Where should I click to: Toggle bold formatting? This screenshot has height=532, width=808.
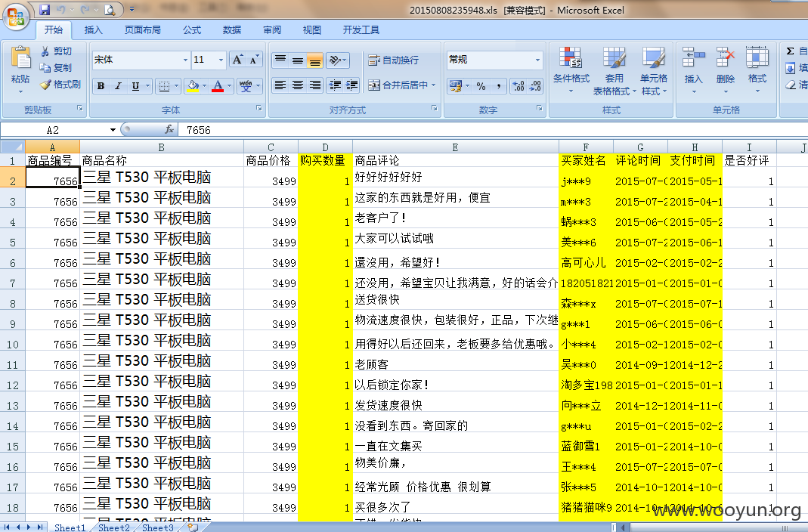(101, 86)
